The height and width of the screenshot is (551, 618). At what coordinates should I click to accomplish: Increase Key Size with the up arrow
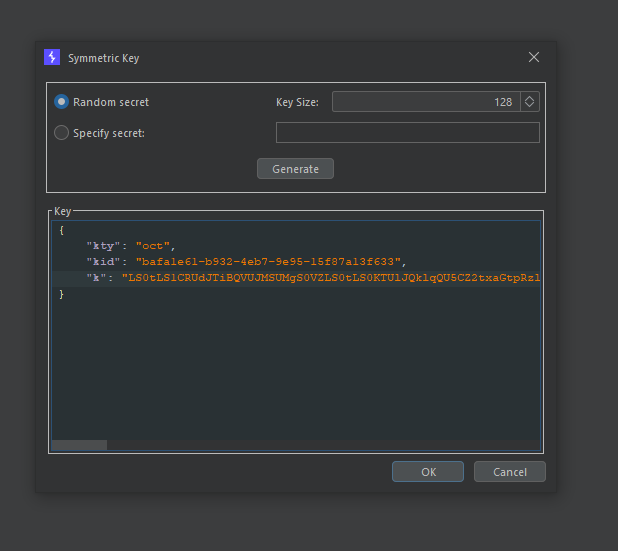(x=530, y=98)
